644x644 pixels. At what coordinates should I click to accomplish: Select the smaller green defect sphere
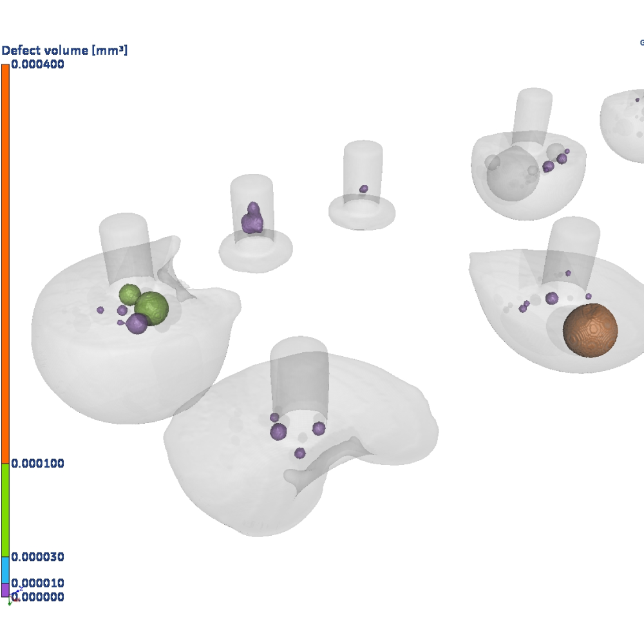point(129,294)
